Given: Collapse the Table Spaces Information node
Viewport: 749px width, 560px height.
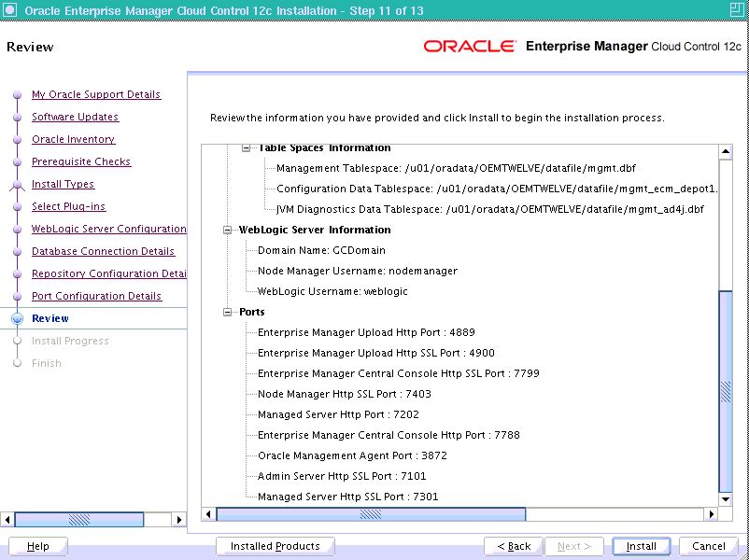Looking at the screenshot, I should [x=247, y=147].
